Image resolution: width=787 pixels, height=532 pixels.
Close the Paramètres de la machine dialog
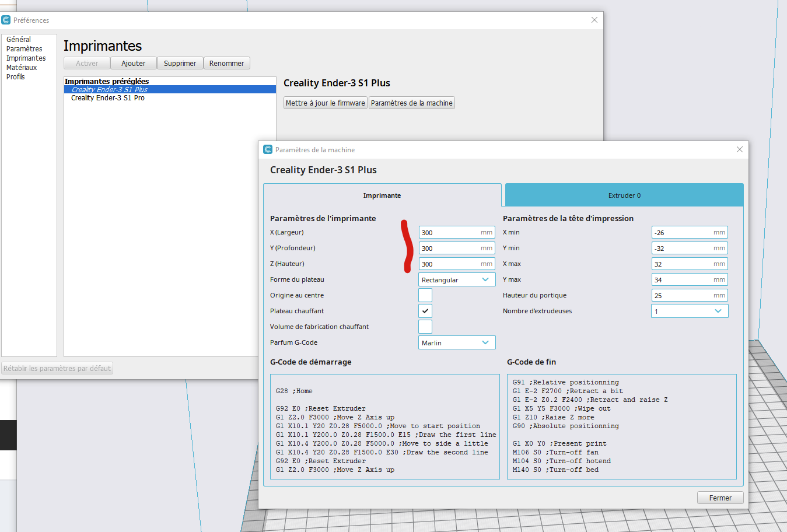740,149
